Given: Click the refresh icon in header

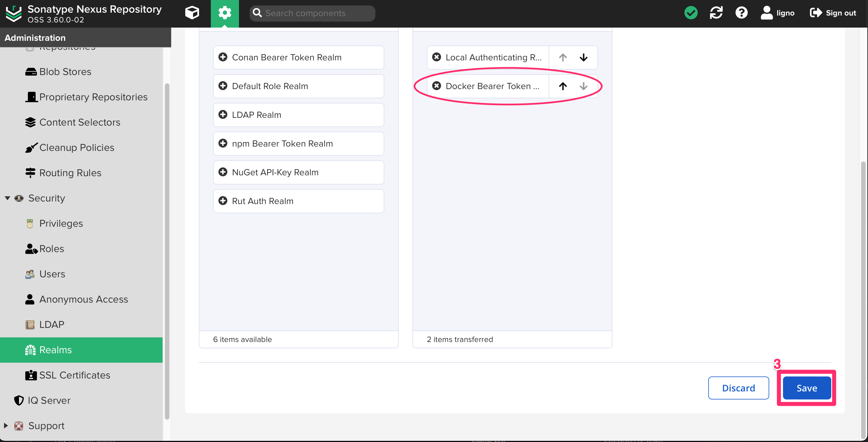Looking at the screenshot, I should (x=716, y=13).
